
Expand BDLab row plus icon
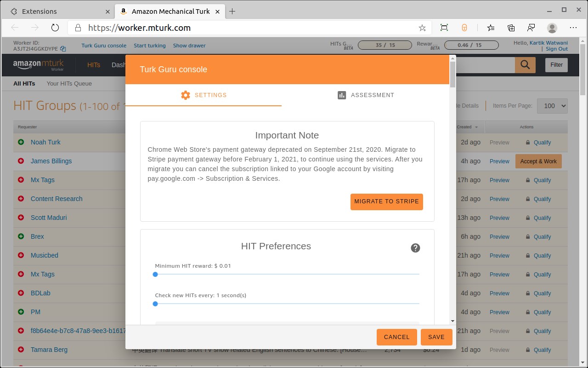coord(21,293)
